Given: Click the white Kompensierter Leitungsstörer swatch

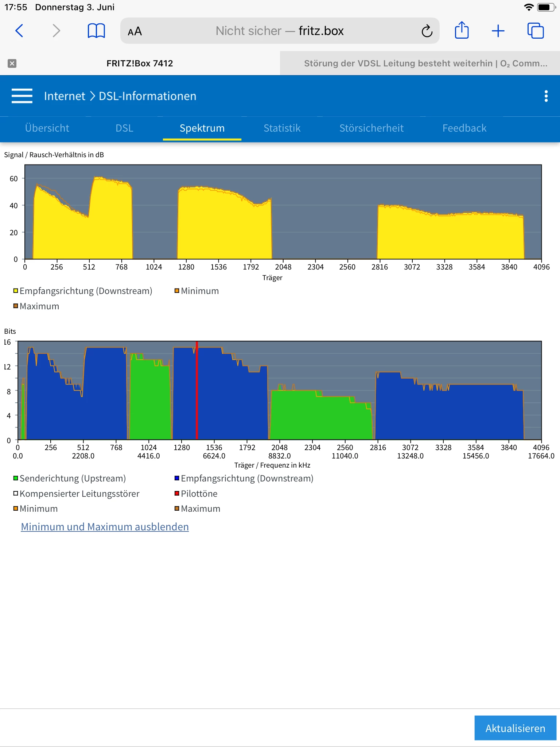Looking at the screenshot, I should (x=16, y=494).
